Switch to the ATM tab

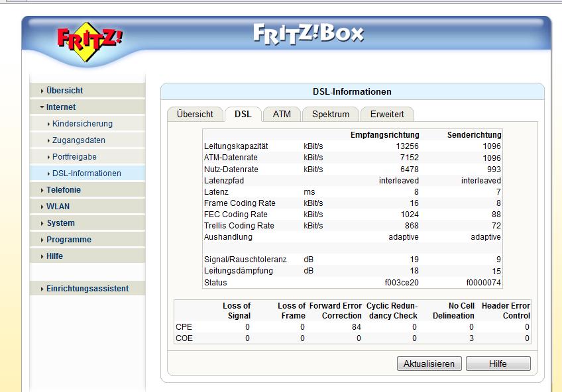pos(282,114)
